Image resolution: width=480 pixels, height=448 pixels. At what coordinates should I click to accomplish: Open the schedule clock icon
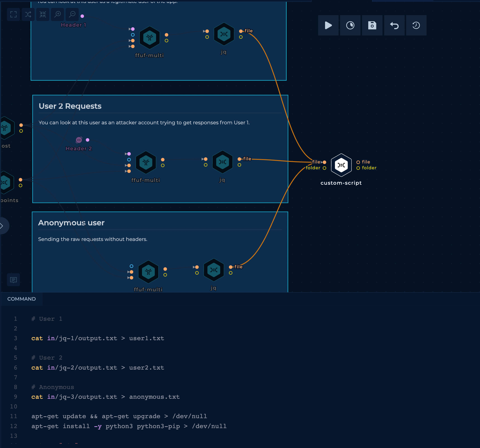coord(350,25)
